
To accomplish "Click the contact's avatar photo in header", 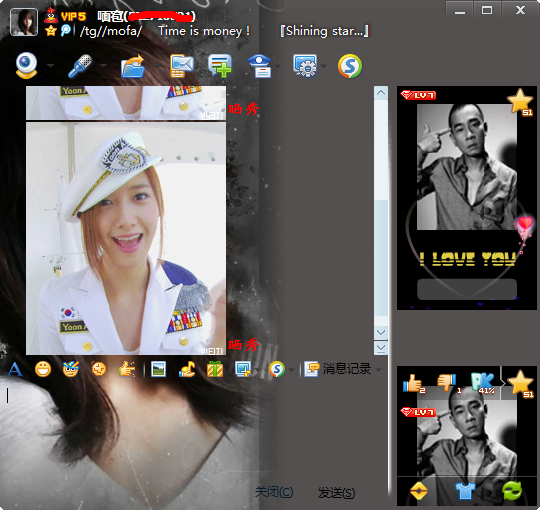I will tap(24, 22).
